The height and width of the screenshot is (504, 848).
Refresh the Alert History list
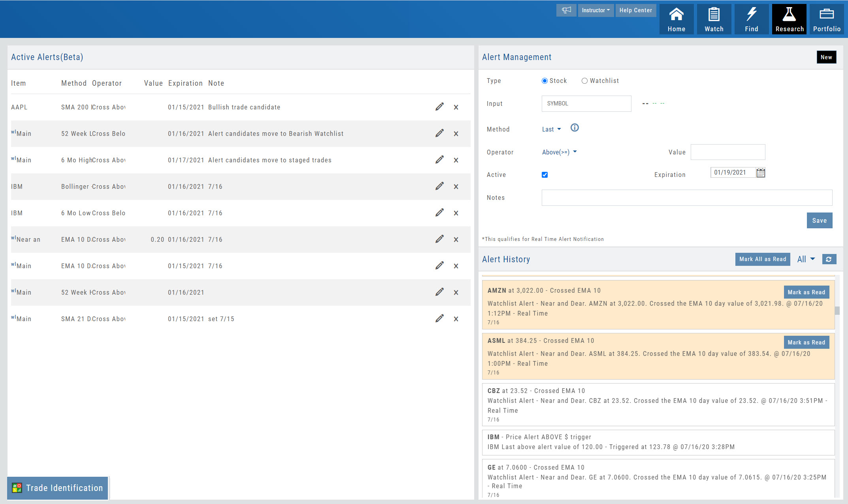pos(829,259)
